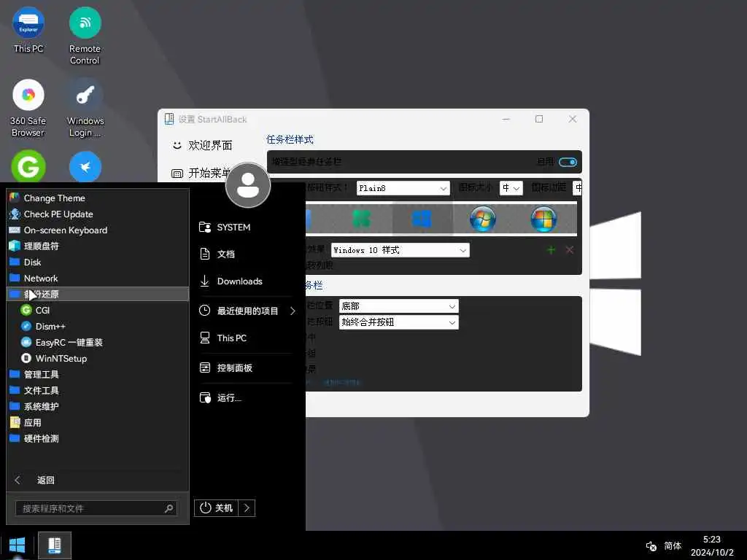Expand the 管理工具 folder
This screenshot has height=560, width=747.
click(x=98, y=374)
